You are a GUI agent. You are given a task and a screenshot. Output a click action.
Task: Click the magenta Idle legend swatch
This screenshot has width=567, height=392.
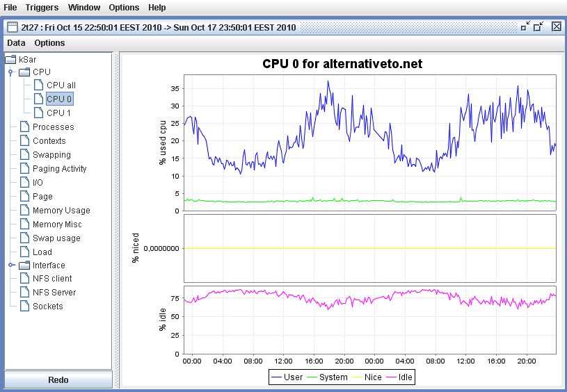(392, 377)
